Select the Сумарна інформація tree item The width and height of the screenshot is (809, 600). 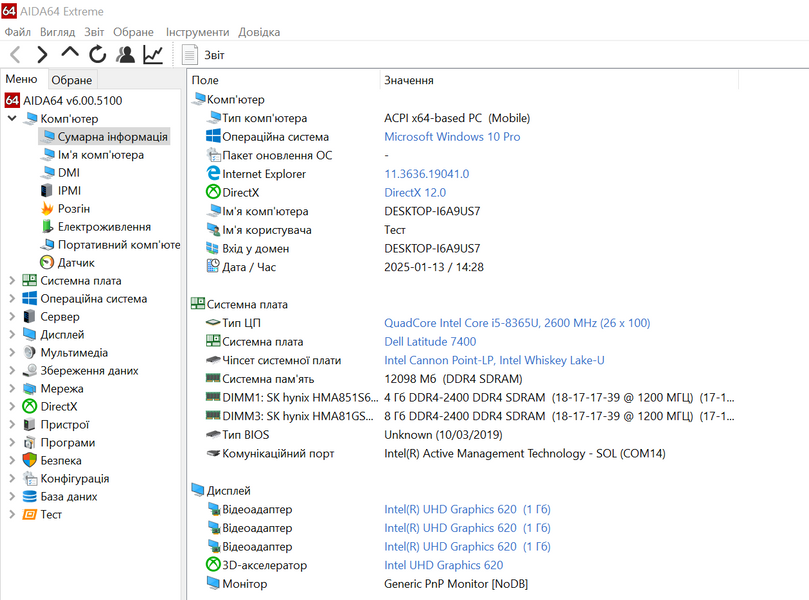(x=105, y=136)
